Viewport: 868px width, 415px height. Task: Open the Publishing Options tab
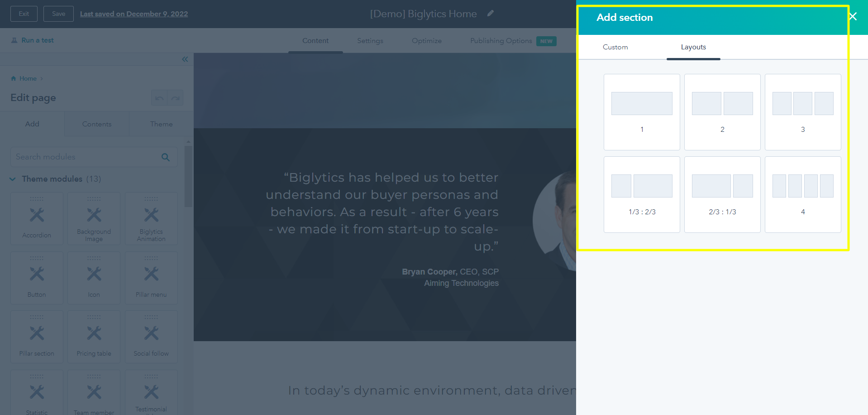click(x=501, y=41)
